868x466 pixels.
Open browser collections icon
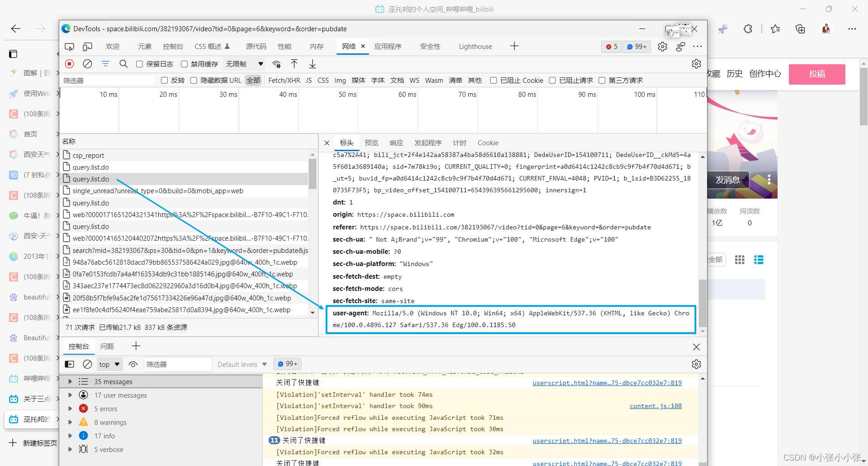click(800, 29)
